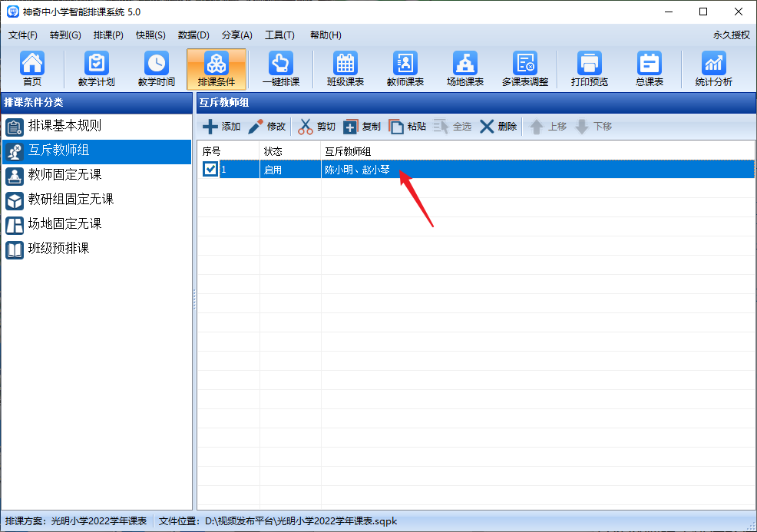
Task: Open the 排课(P) menu
Action: (108, 35)
